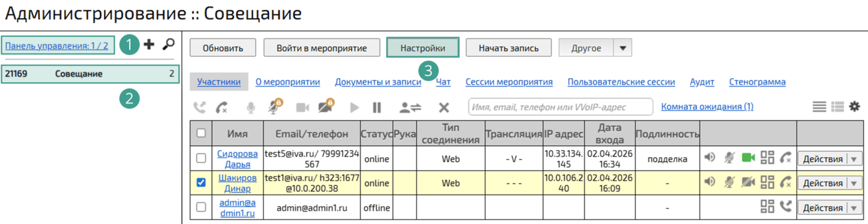The image size is (868, 224).
Task: Switch to the Чат tab
Action: point(443,82)
